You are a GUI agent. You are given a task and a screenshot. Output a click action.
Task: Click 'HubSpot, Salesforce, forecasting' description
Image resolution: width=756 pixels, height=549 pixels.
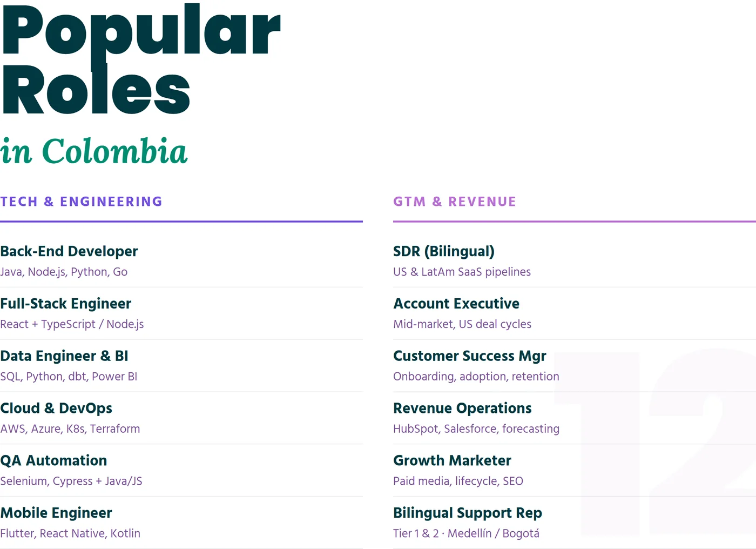click(476, 429)
